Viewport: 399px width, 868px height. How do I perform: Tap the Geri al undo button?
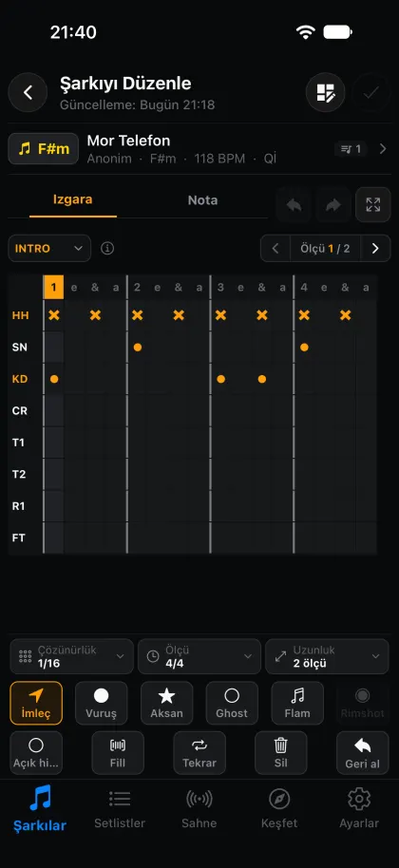(x=363, y=753)
